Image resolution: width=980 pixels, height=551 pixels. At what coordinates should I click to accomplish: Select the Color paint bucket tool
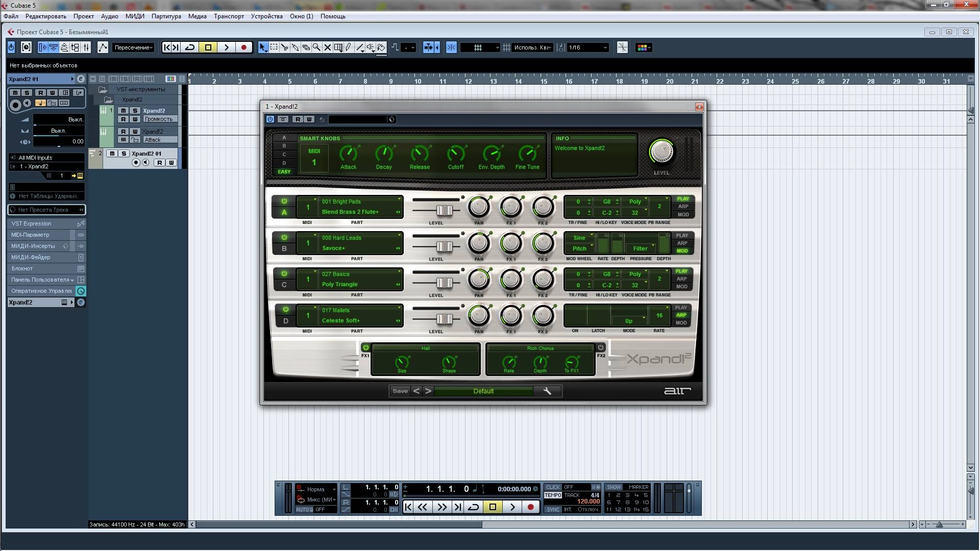[x=381, y=47]
